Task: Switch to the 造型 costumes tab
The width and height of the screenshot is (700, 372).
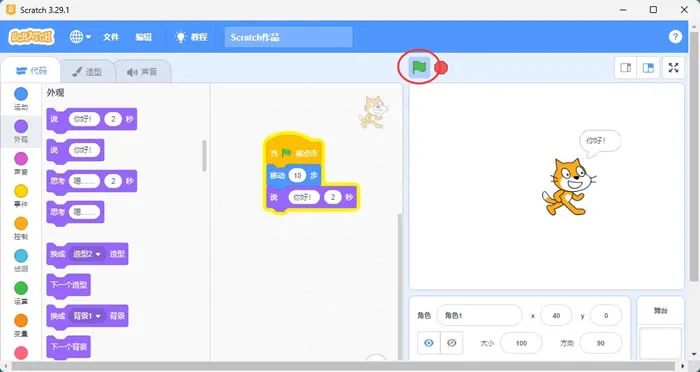Action: pos(88,71)
